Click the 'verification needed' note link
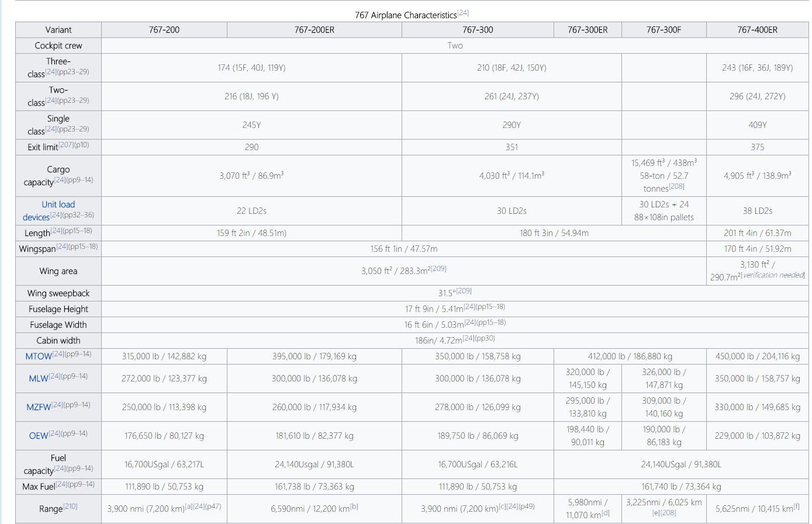 [773, 275]
